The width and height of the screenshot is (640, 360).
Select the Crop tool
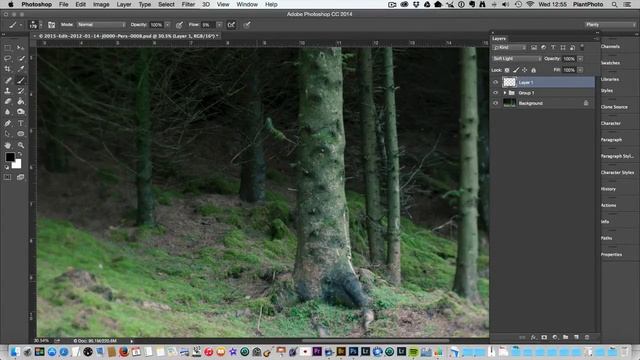[x=8, y=69]
